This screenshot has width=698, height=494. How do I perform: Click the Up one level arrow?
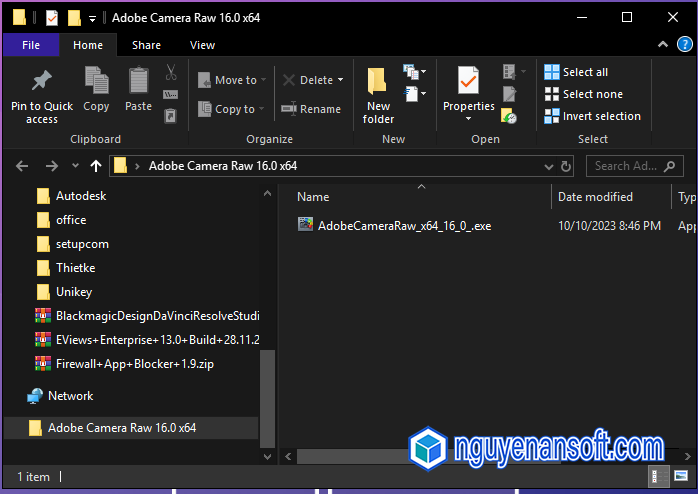96,166
